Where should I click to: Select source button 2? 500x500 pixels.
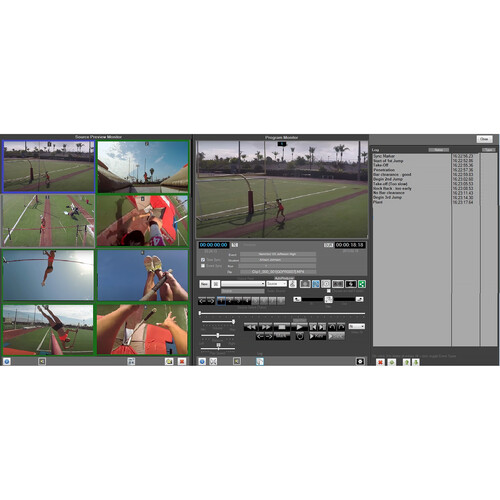pyautogui.click(x=230, y=301)
